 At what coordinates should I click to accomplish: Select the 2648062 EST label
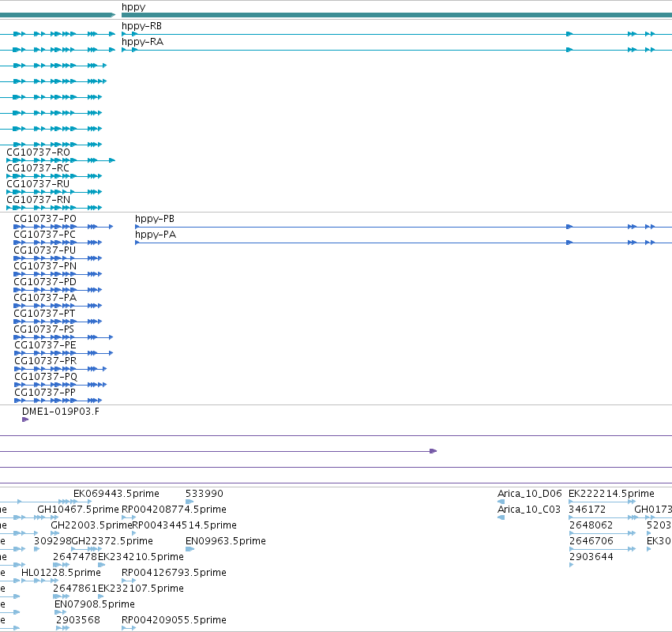pos(591,525)
